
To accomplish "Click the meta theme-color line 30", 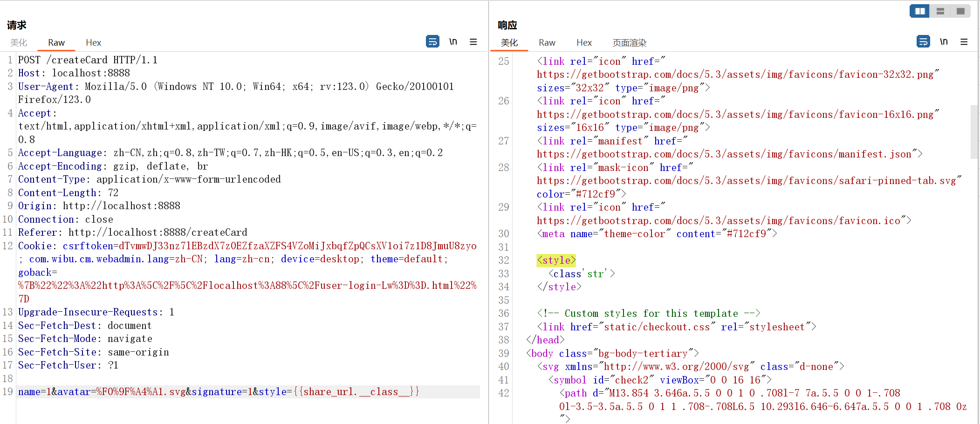I will coord(657,233).
